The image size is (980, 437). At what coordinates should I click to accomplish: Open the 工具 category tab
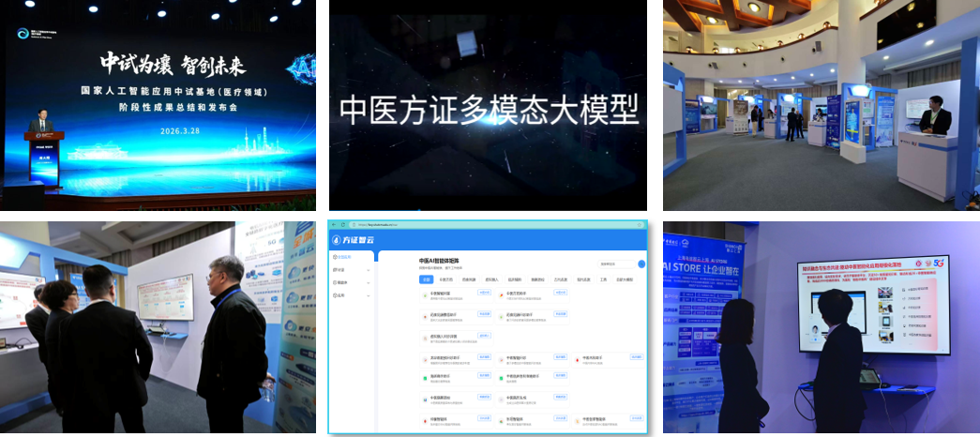(x=603, y=279)
